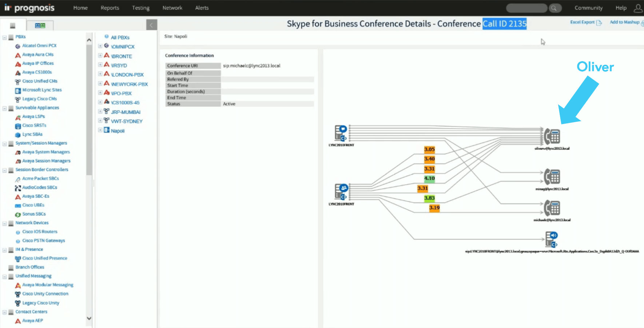This screenshot has width=644, height=328.
Task: Select the minag phone endpoint icon
Action: 552,177
